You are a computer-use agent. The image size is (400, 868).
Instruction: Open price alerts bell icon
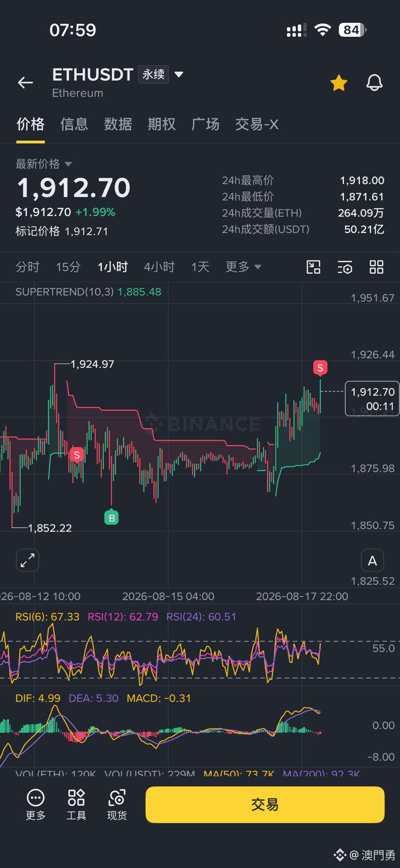point(374,83)
